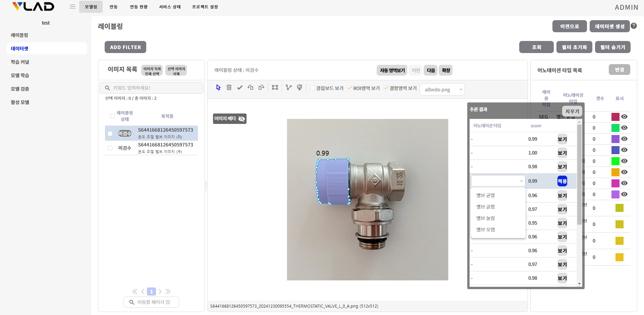Toggle eye icon next to mint green swatch
This screenshot has width=644, height=315.
[x=624, y=128]
